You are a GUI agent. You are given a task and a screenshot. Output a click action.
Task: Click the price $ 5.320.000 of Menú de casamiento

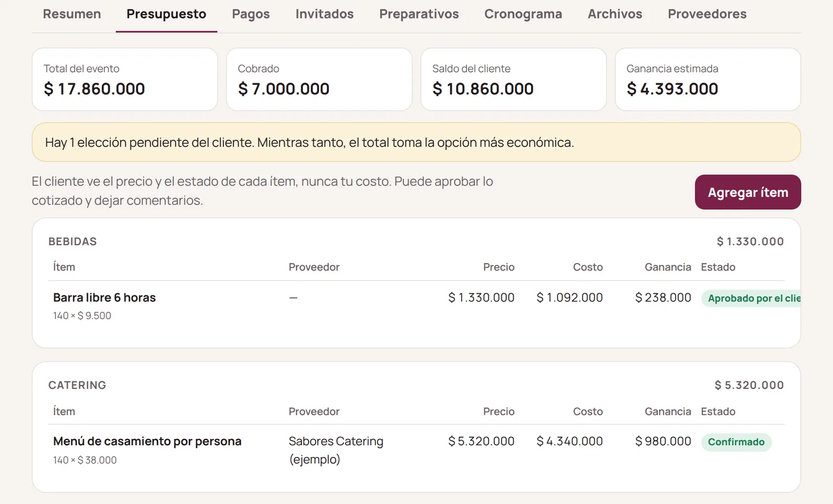tap(482, 441)
